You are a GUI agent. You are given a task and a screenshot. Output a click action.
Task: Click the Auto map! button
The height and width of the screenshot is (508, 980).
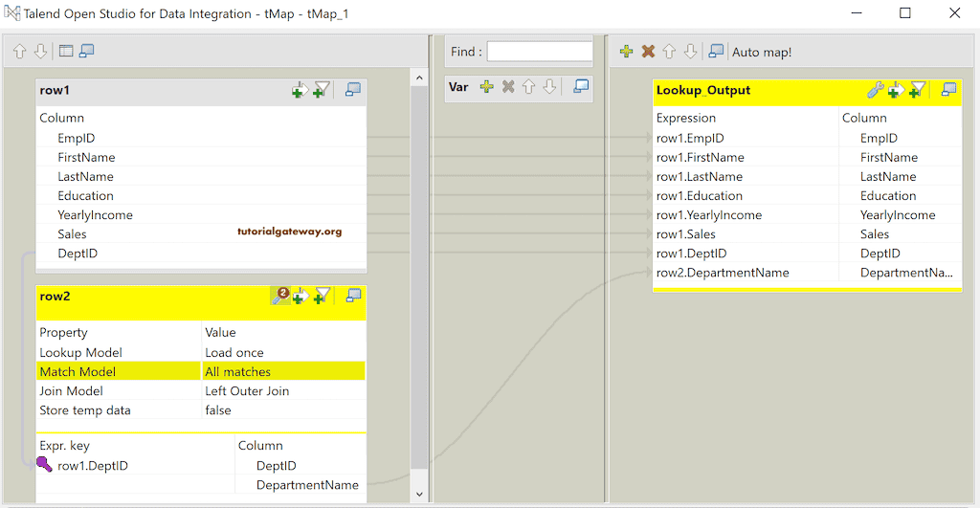761,53
